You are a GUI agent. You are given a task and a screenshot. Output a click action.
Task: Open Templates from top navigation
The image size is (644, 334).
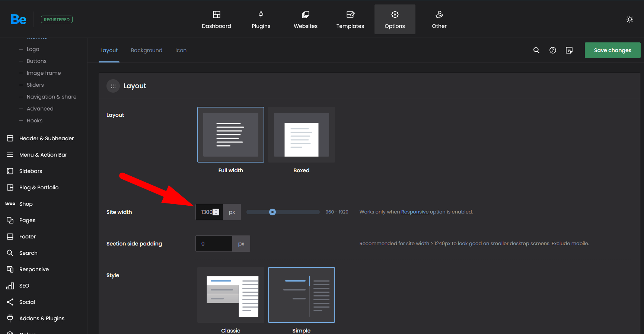tap(350, 19)
